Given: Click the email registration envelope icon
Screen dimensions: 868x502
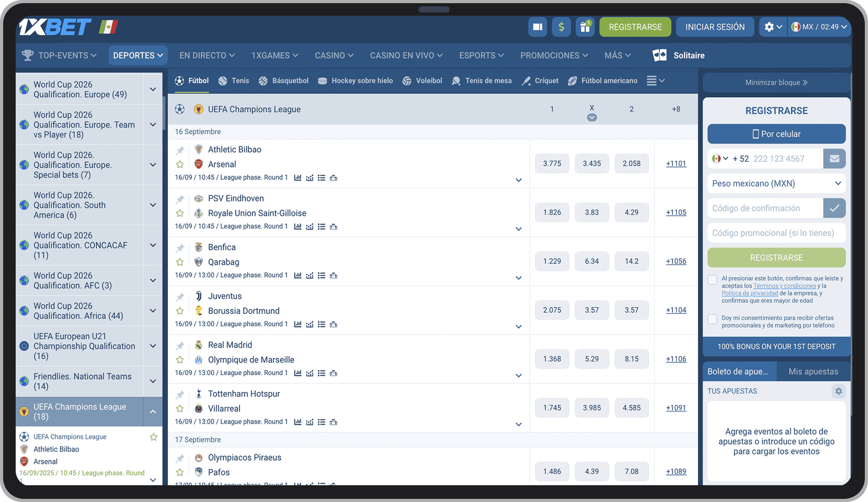Looking at the screenshot, I should coord(835,158).
